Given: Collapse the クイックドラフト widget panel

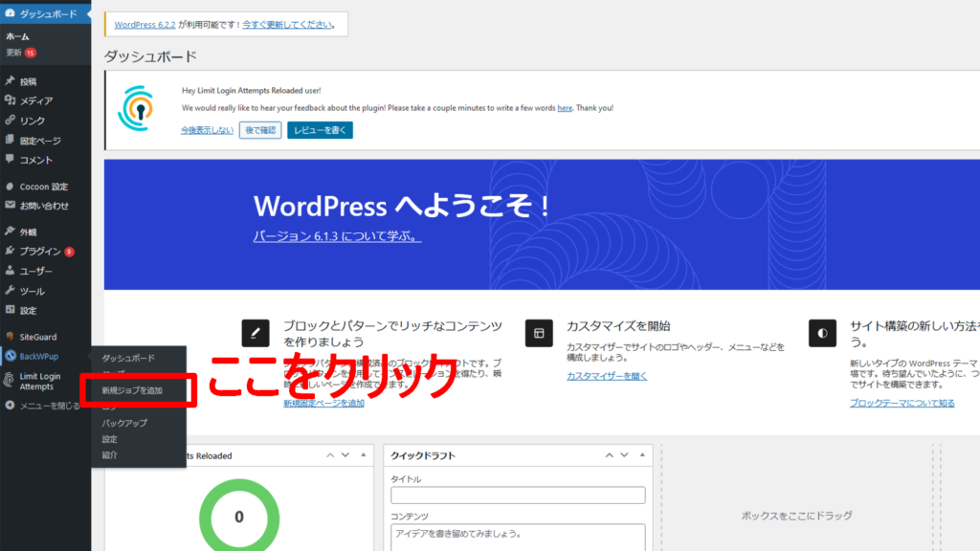Looking at the screenshot, I should (x=642, y=455).
